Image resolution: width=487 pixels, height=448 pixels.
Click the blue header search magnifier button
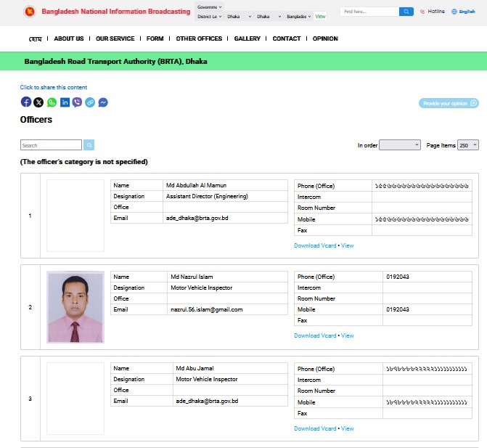pyautogui.click(x=406, y=12)
